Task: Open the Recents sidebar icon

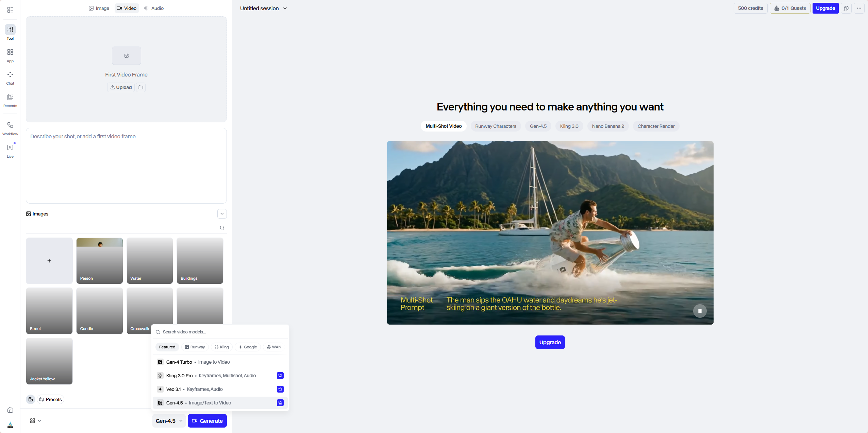Action: click(x=10, y=100)
